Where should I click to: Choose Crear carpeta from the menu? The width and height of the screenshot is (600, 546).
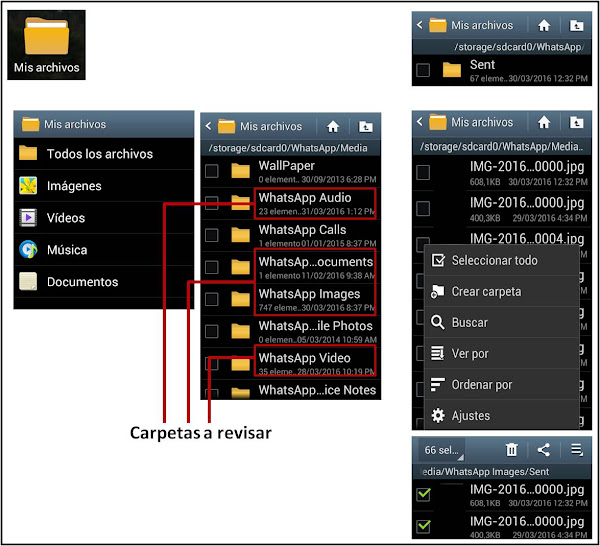point(502,292)
